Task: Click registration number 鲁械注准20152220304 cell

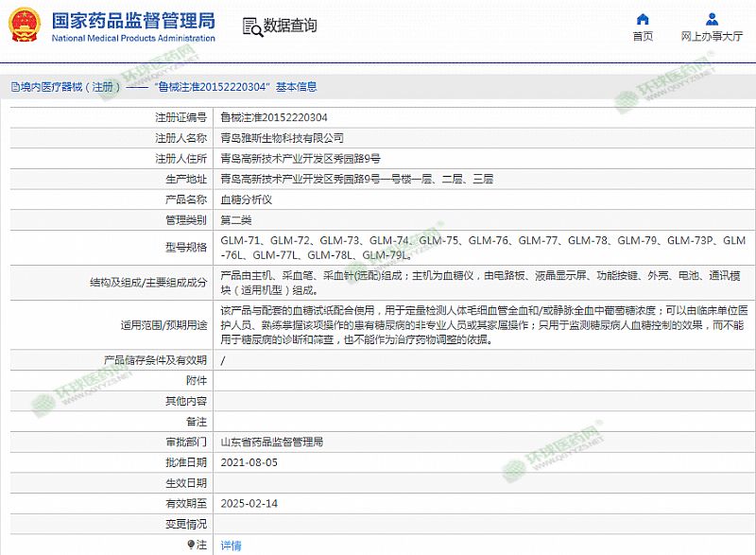Action: (274, 117)
